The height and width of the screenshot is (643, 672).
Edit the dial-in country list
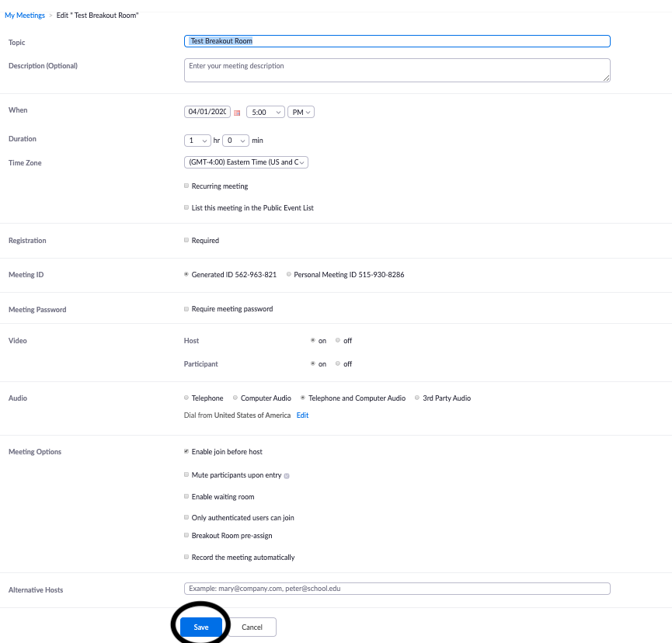(x=302, y=415)
